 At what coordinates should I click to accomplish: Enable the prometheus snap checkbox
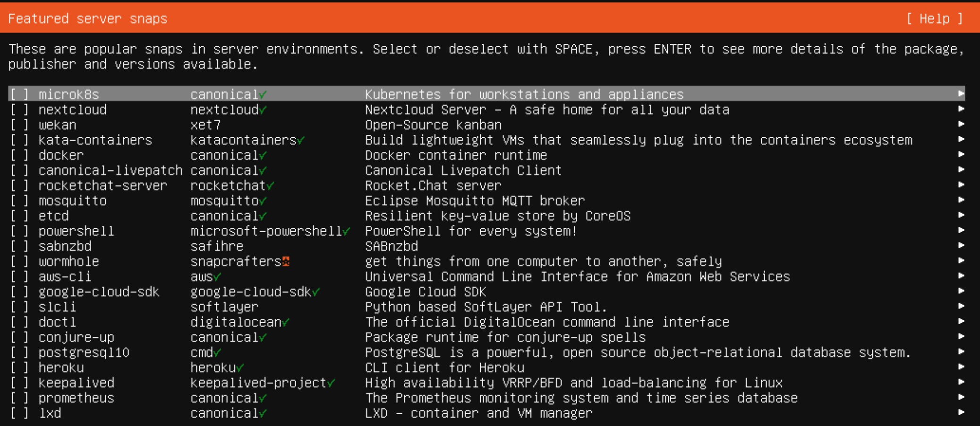coord(19,398)
